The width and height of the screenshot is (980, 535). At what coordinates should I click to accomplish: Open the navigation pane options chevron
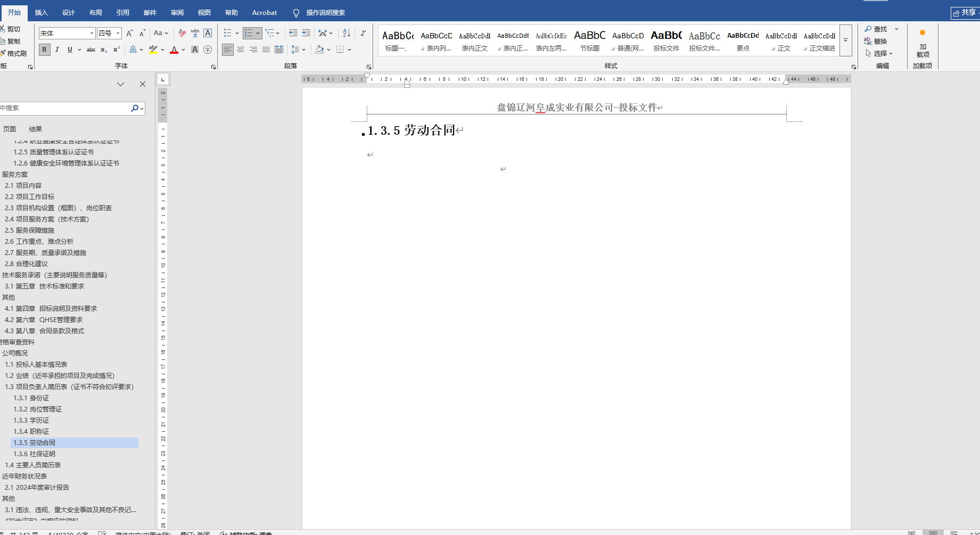(121, 84)
